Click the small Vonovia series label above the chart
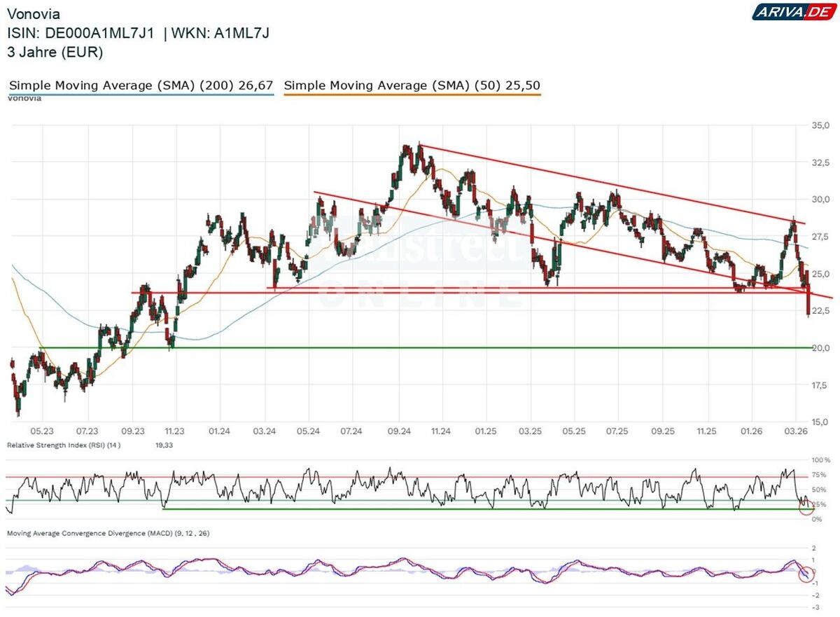Screen dimensions: 840x617 pos(24,99)
